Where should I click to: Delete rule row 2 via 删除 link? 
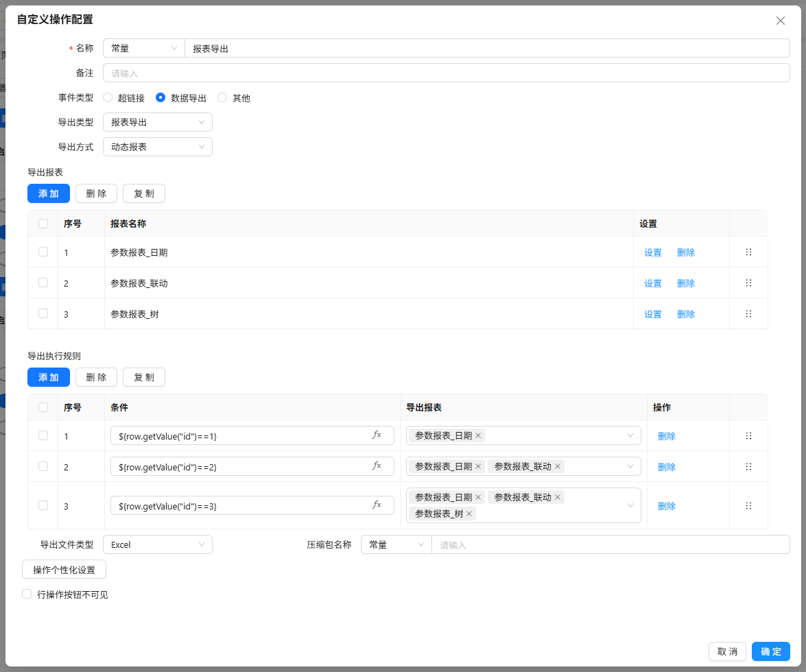[667, 467]
